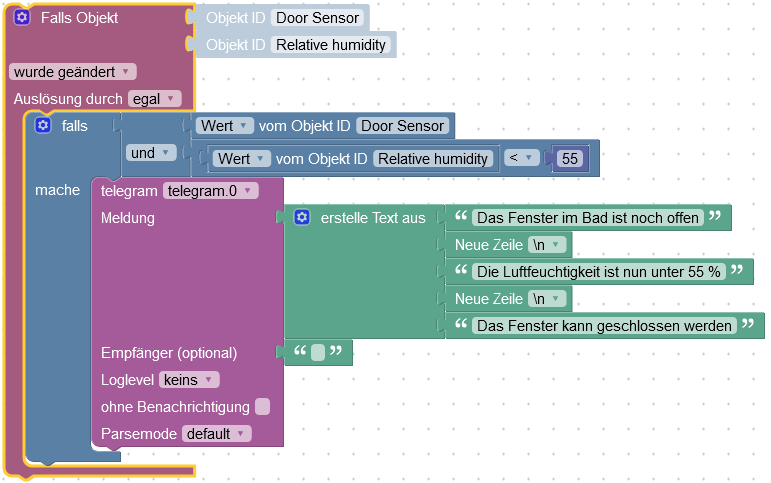This screenshot has height=483, width=771.
Task: Open gear settings of falls block
Action: pos(43,125)
